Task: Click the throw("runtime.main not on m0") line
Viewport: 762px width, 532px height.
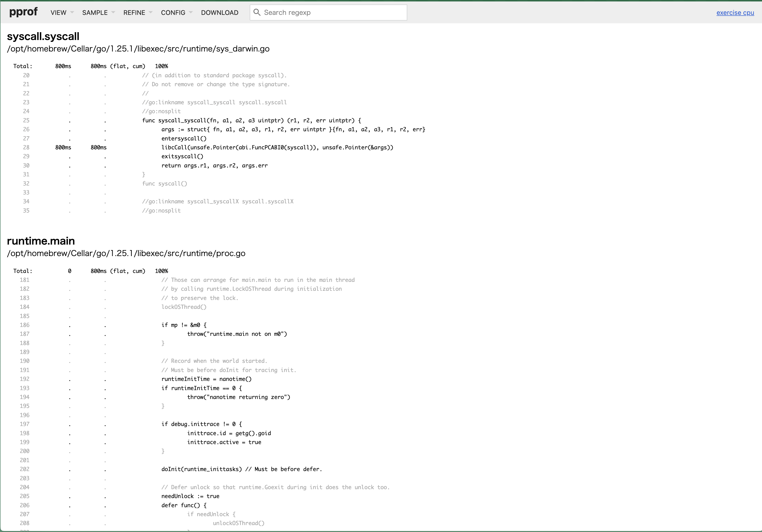Action: [237, 334]
